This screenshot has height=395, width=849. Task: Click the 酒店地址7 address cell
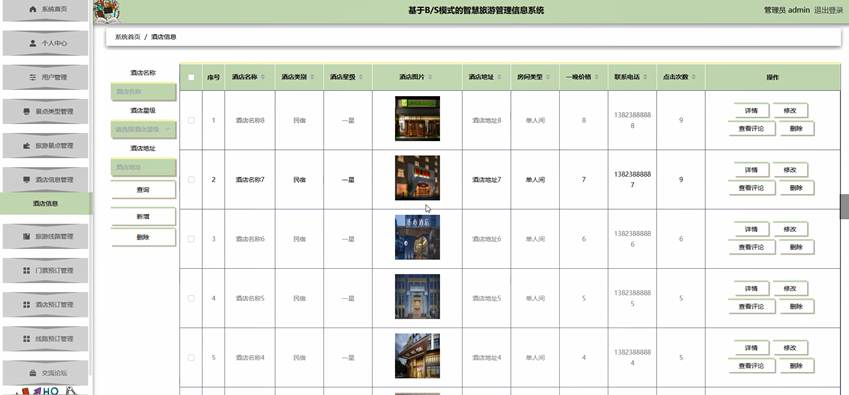coord(486,180)
